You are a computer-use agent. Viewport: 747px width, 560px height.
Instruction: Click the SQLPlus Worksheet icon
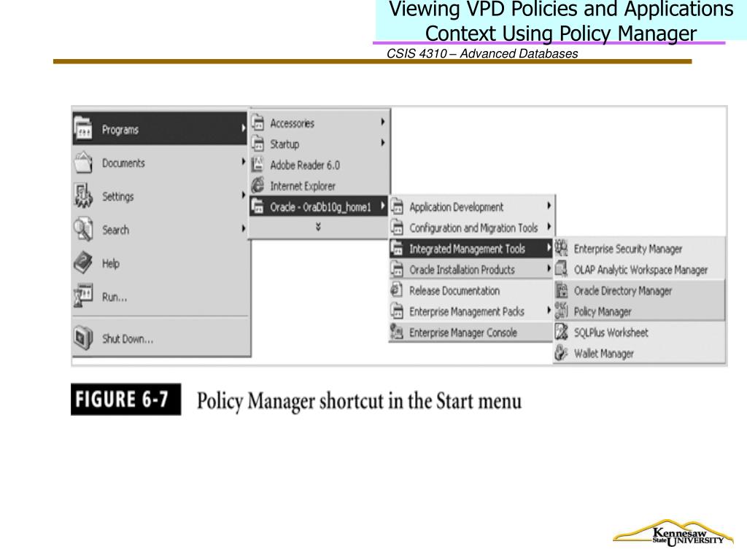coord(562,332)
